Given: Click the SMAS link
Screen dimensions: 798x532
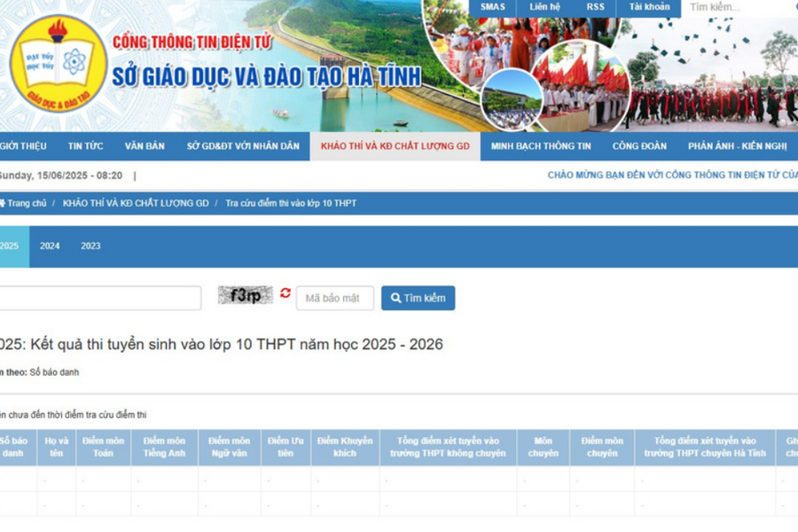Looking at the screenshot, I should pyautogui.click(x=491, y=6).
